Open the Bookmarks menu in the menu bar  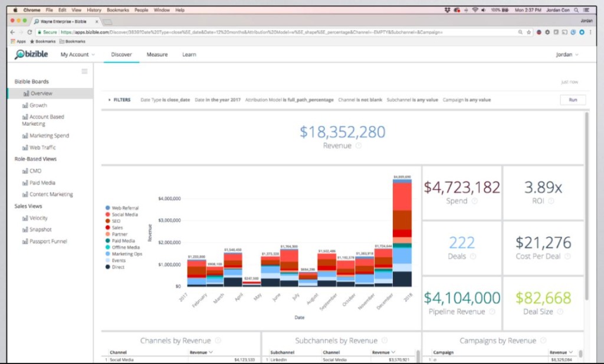pos(118,10)
